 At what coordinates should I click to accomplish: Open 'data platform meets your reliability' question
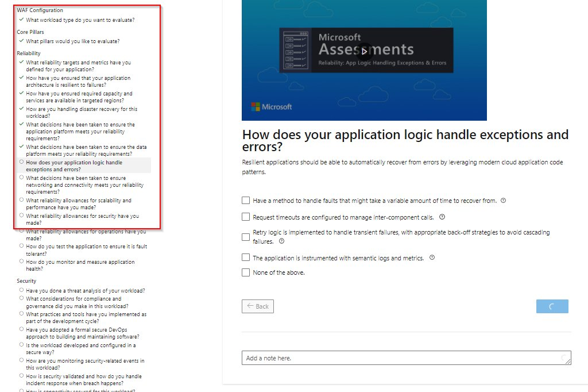(86, 151)
